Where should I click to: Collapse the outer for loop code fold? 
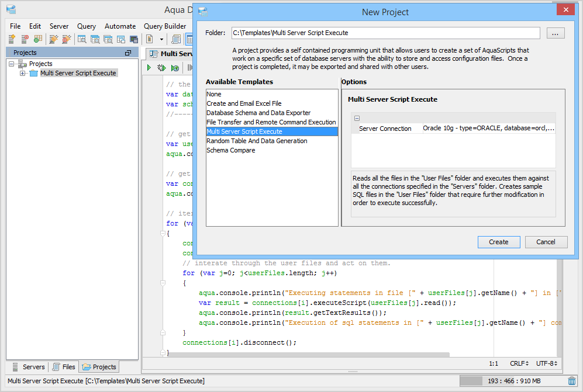tap(163, 233)
